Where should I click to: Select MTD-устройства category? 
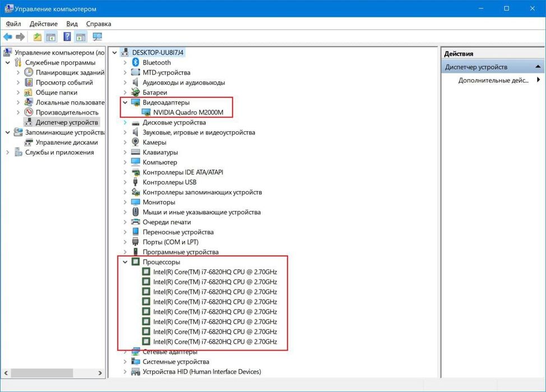tap(166, 72)
